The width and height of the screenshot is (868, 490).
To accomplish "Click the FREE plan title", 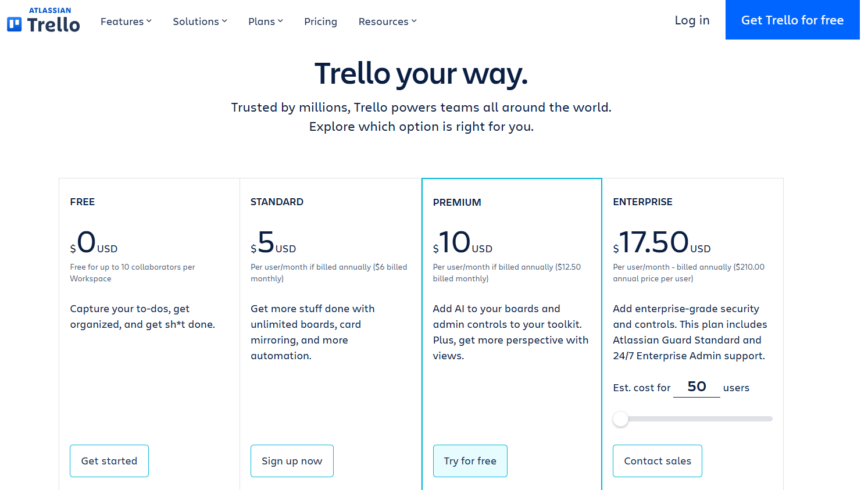I will pos(83,202).
